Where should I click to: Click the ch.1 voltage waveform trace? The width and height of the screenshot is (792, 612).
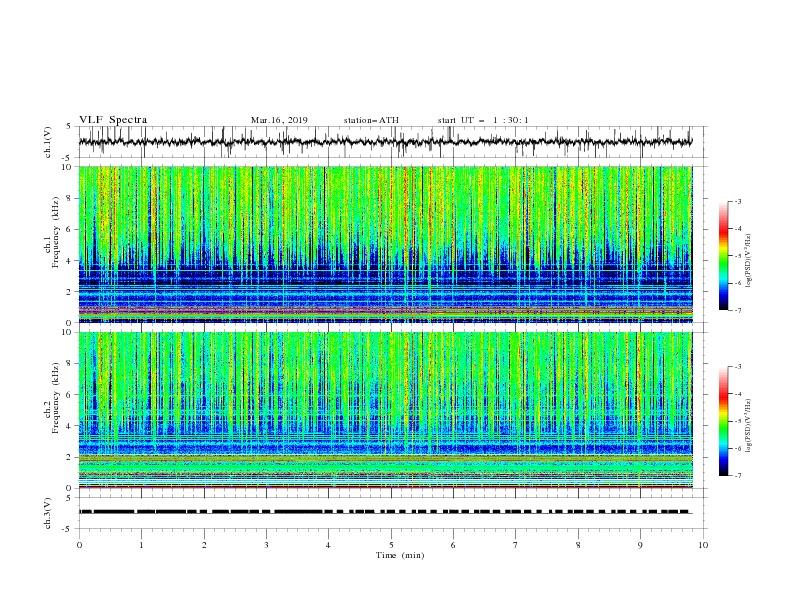tap(386, 142)
